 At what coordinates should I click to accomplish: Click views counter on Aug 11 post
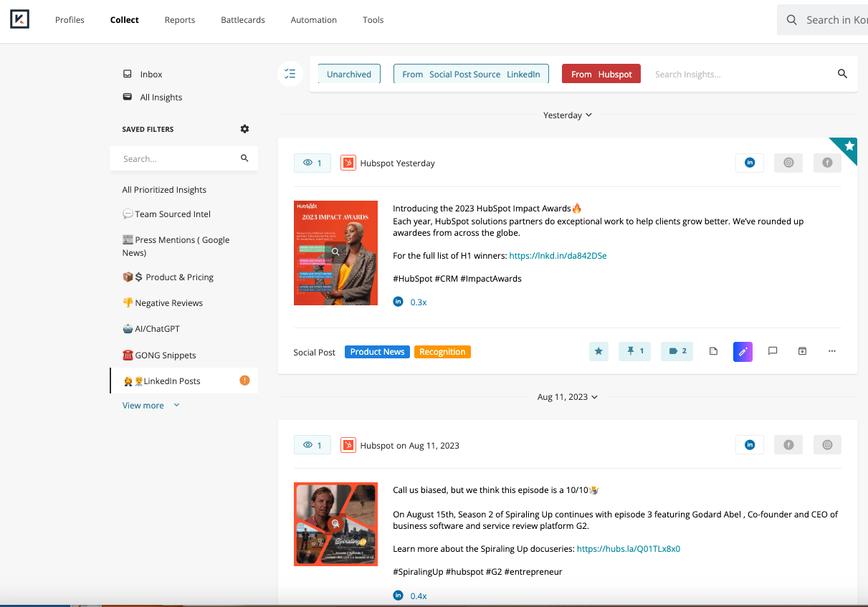tap(313, 445)
